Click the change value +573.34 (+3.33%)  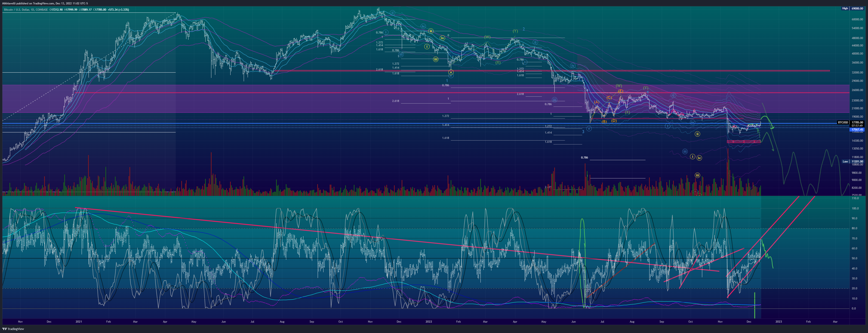pos(118,10)
